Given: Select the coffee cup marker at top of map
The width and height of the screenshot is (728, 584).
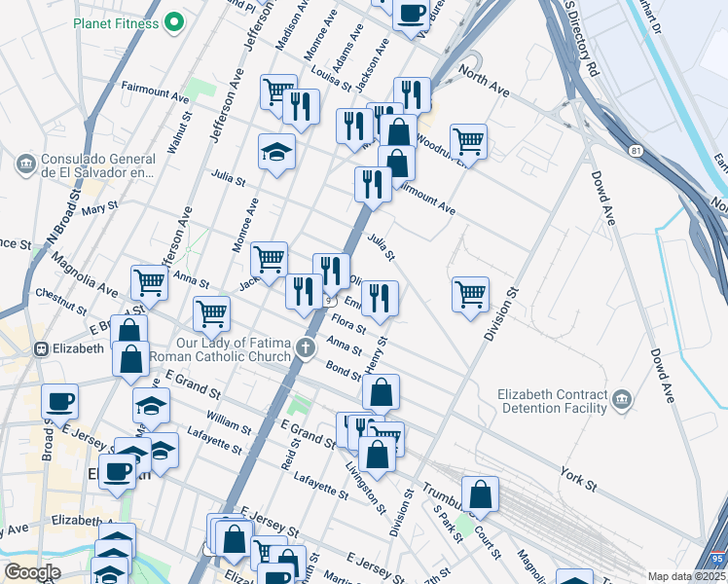Looking at the screenshot, I should pyautogui.click(x=411, y=17).
